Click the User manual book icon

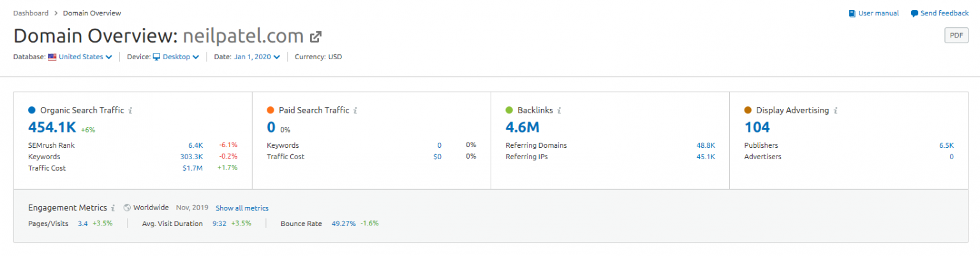(x=852, y=13)
